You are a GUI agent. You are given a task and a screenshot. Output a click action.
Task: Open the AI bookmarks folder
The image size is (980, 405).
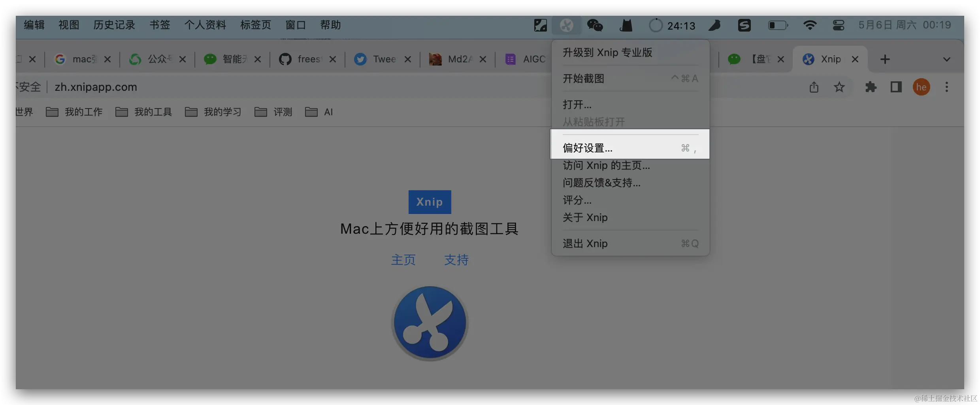click(x=319, y=112)
